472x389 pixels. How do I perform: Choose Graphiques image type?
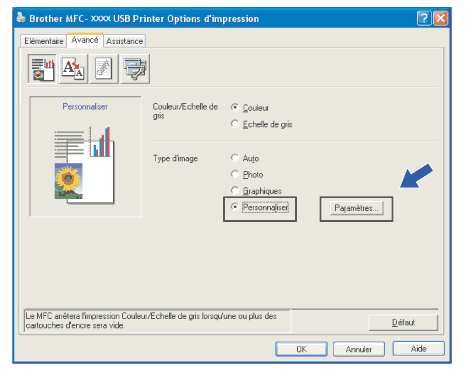pyautogui.click(x=235, y=190)
